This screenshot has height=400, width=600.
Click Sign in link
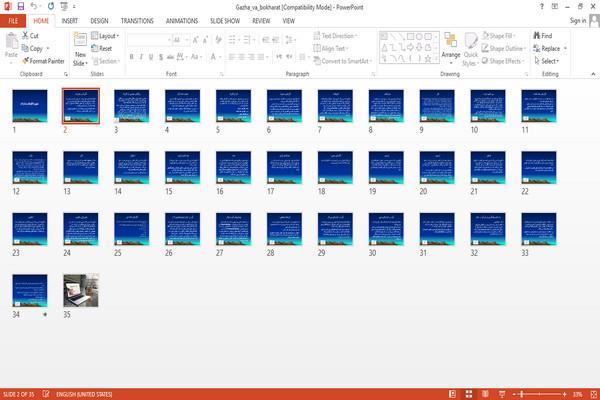[x=577, y=21]
